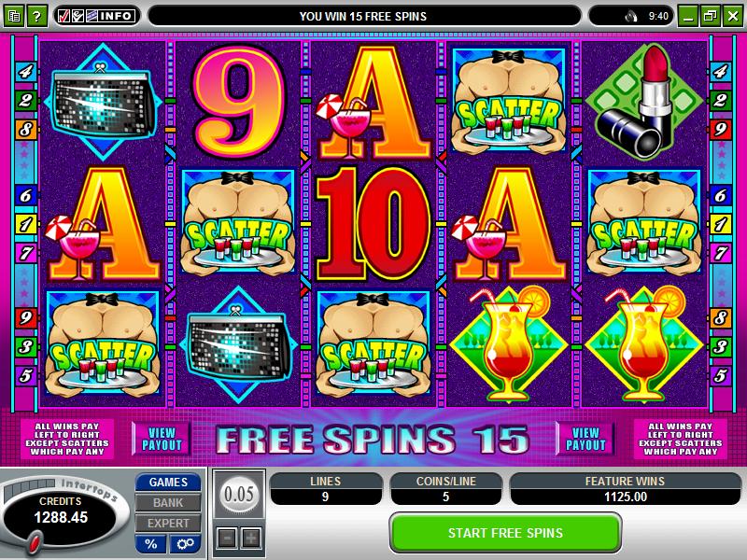Open right VIEW PAYOUT button
Image resolution: width=747 pixels, height=560 pixels.
tap(585, 439)
